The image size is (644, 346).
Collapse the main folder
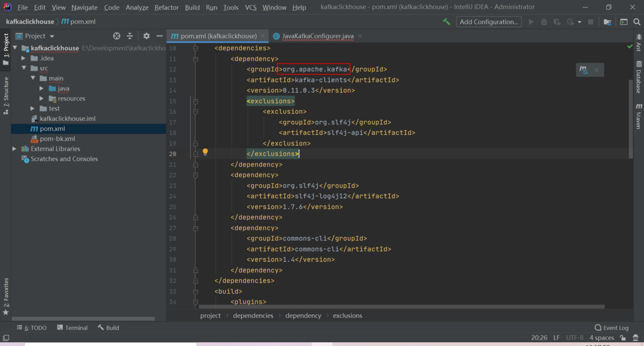point(33,78)
